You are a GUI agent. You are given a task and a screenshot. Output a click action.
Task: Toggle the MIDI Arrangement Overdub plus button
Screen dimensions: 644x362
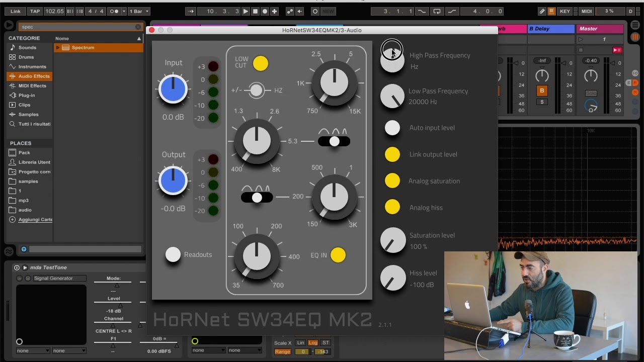pyautogui.click(x=274, y=11)
